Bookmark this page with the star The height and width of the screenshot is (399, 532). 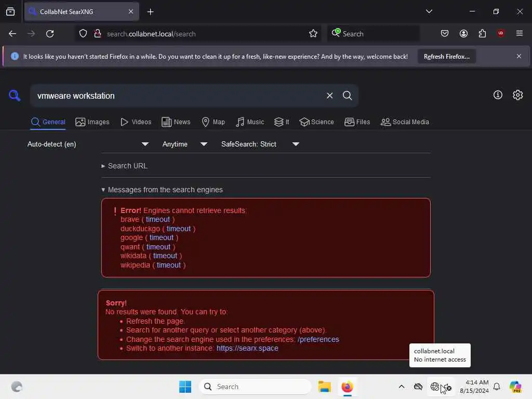[x=313, y=34]
